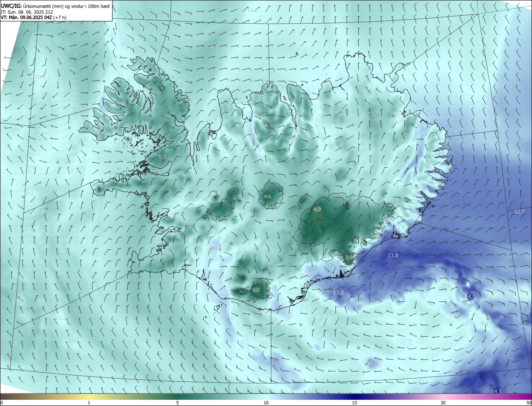The image size is (532, 406).
Task: Select the 7.3 value label
Action: (x=371, y=114)
